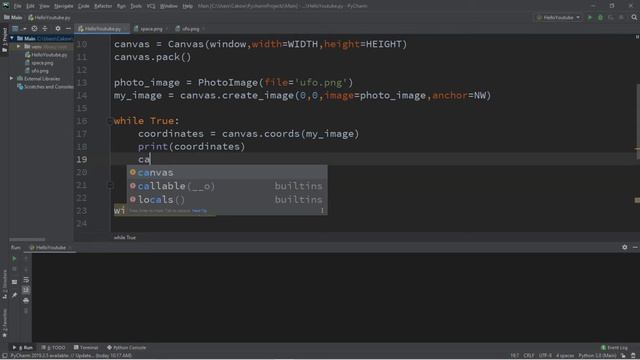Select callable(__o) completion suggestion

[227, 186]
